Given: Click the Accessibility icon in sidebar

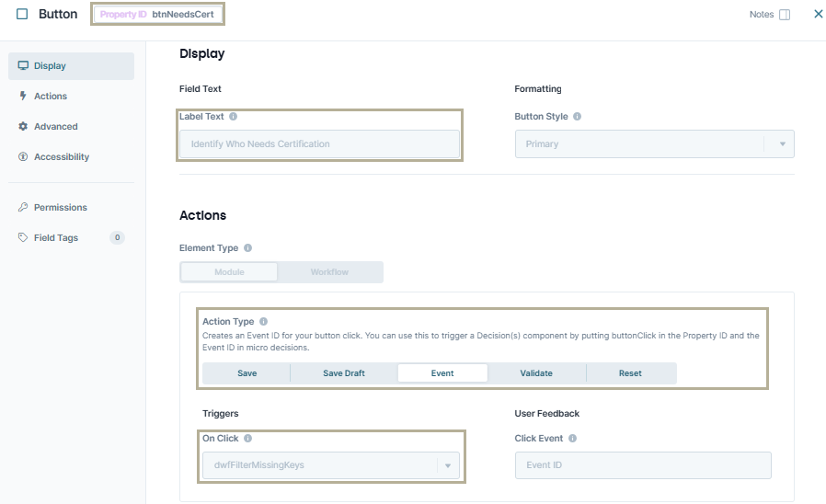Looking at the screenshot, I should click(23, 156).
